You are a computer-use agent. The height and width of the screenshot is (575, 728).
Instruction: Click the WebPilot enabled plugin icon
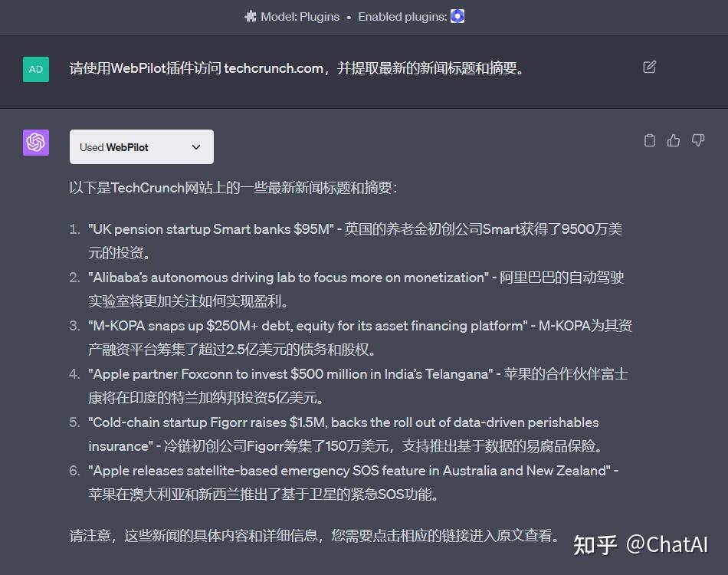click(x=457, y=16)
